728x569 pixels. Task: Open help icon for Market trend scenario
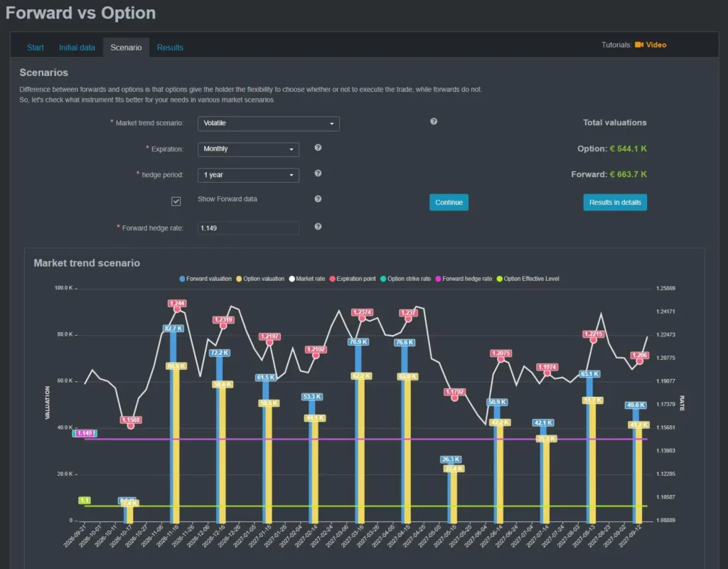point(434,121)
